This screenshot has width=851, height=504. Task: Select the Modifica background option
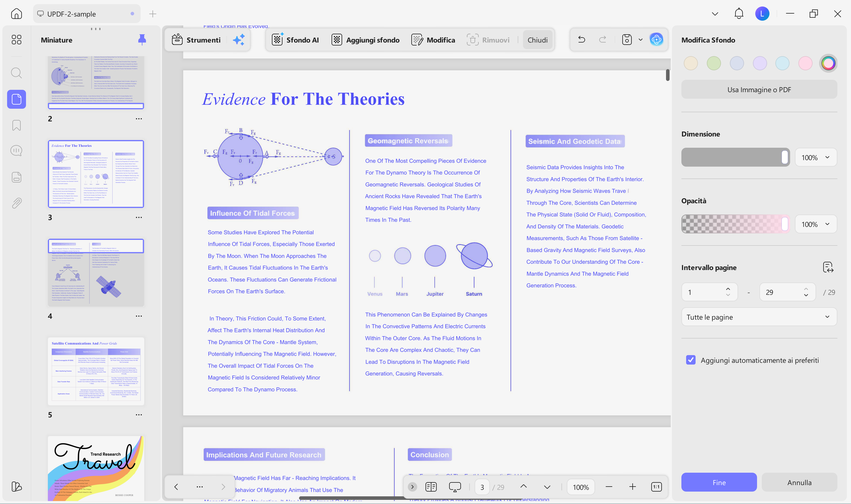433,40
